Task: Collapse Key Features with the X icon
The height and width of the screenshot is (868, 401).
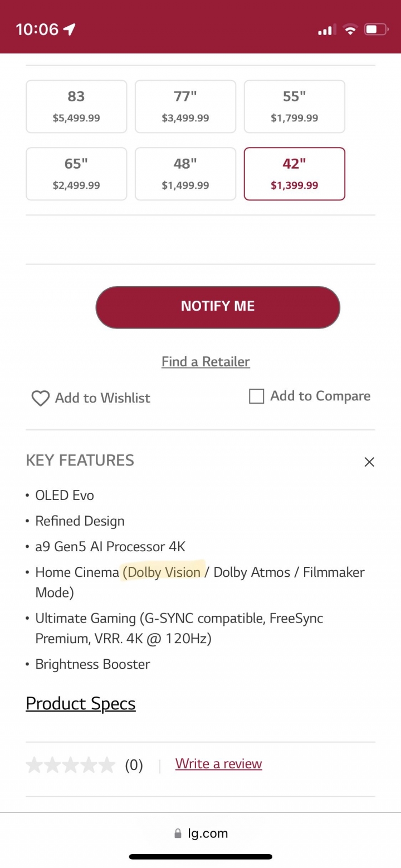Action: [369, 462]
